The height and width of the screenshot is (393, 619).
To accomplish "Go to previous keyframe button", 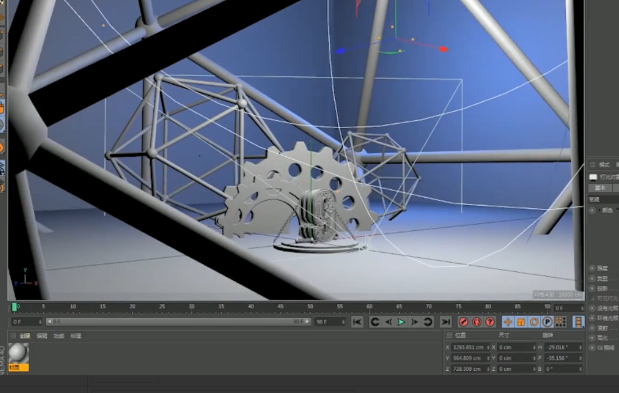I will 375,322.
